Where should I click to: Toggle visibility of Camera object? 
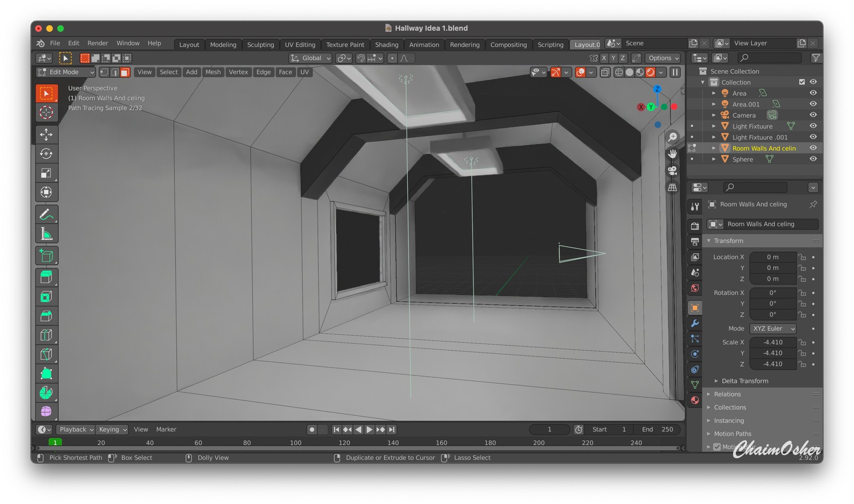[813, 115]
